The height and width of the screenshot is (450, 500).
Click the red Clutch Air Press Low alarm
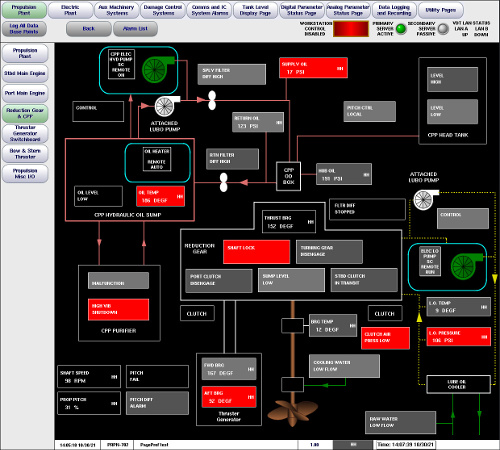pyautogui.click(x=385, y=338)
